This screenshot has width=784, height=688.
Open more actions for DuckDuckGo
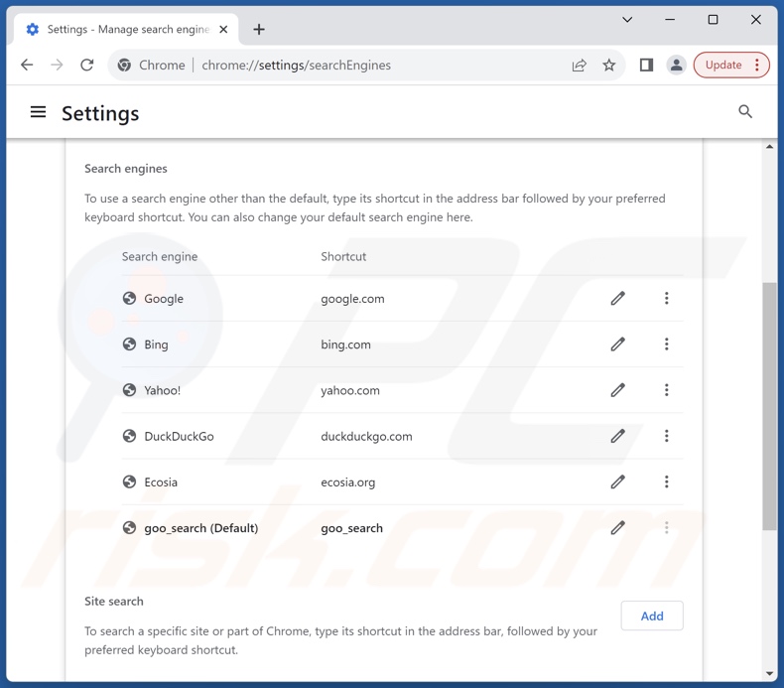pos(666,436)
